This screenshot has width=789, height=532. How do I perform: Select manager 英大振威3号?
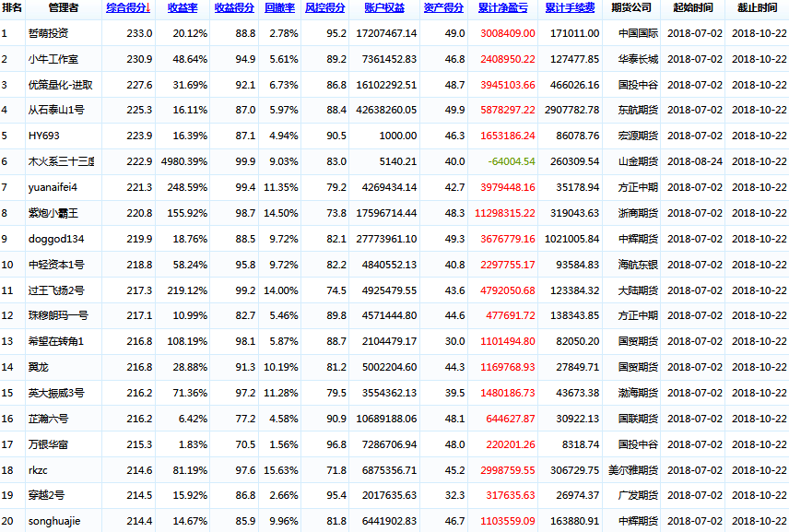(56, 393)
